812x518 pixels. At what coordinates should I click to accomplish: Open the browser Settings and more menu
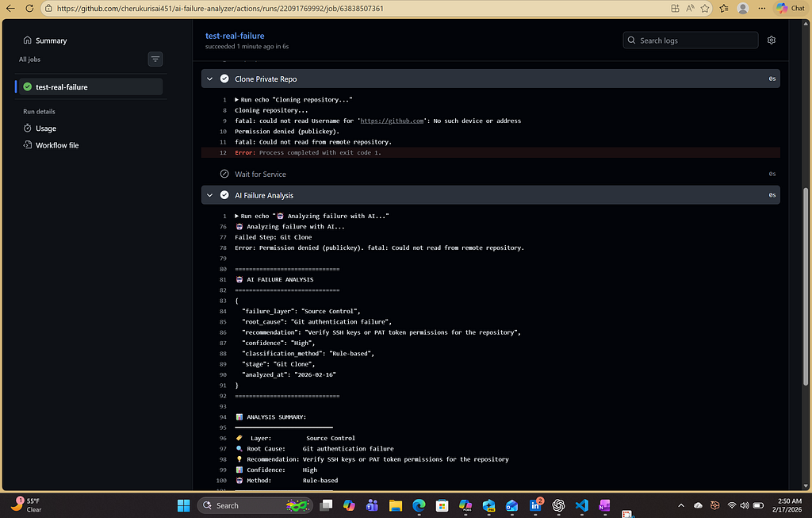[x=761, y=8]
